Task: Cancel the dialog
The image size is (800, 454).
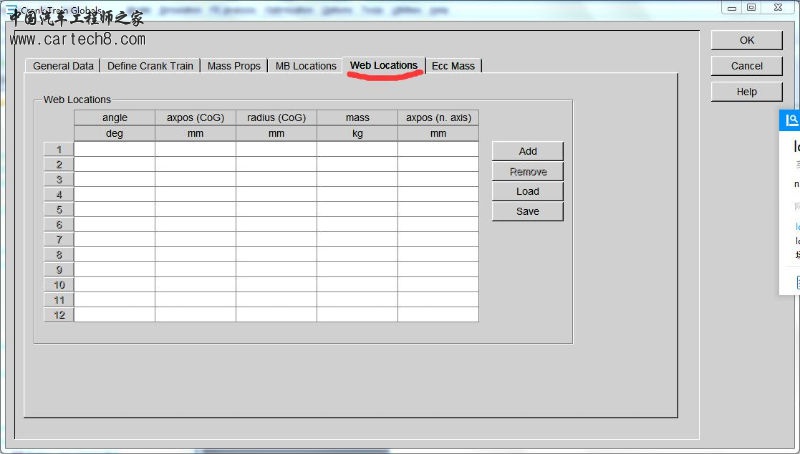Action: coord(746,66)
